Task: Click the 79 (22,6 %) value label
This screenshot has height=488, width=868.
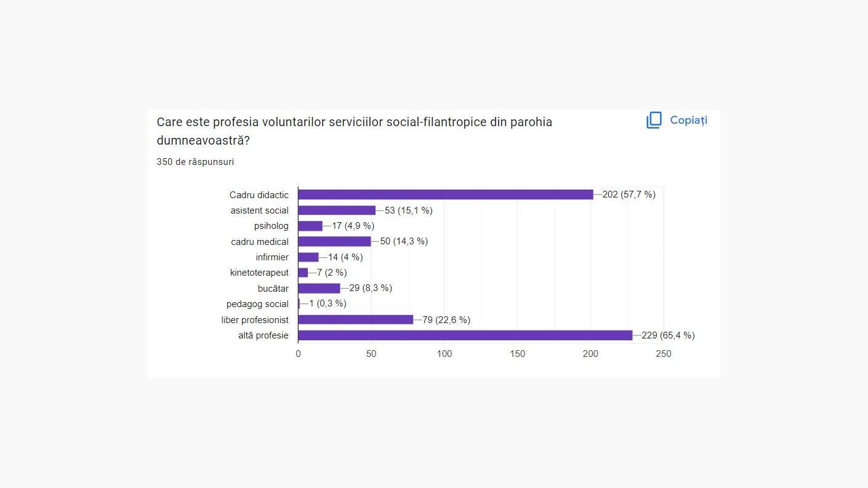Action: pyautogui.click(x=446, y=320)
